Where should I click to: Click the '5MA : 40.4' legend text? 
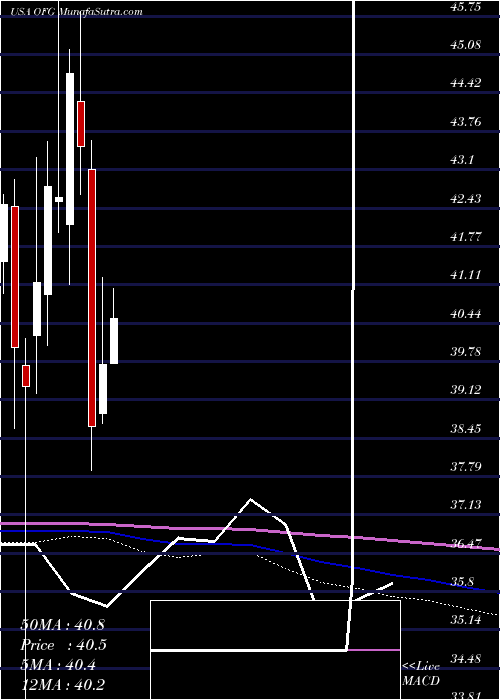(x=58, y=666)
